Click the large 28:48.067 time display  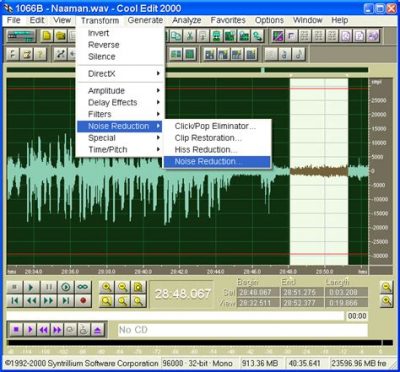click(x=183, y=294)
